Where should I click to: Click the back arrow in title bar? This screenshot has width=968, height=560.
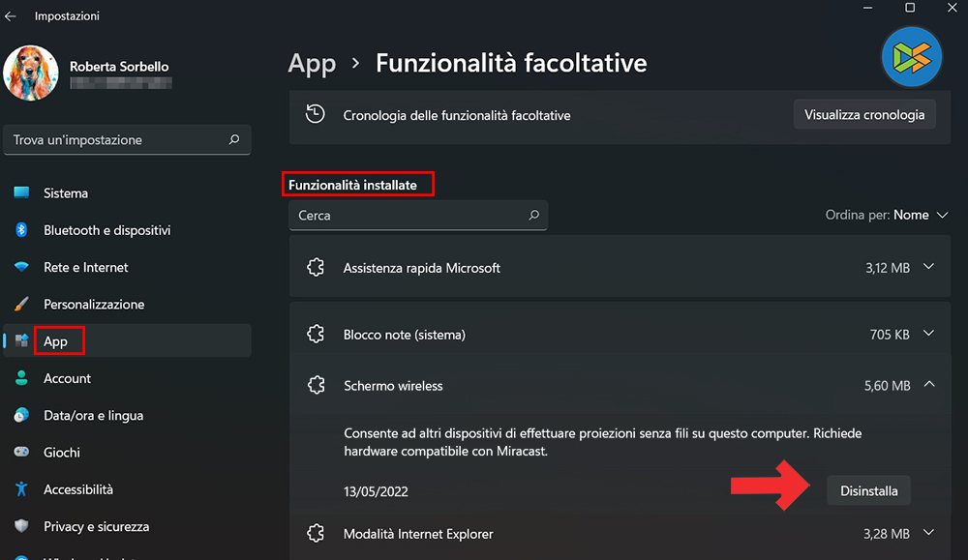11,16
